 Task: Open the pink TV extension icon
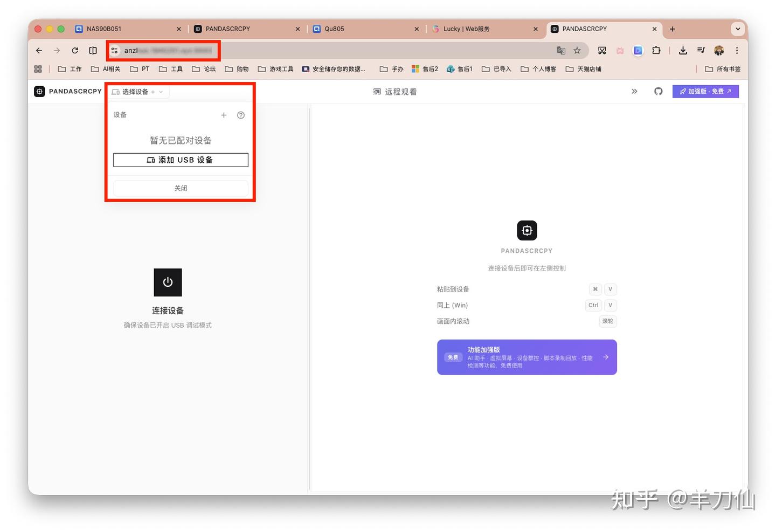(620, 51)
